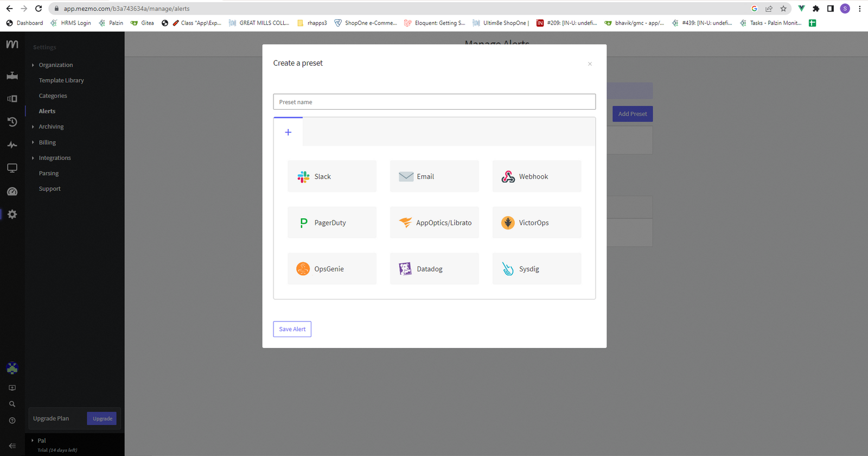This screenshot has width=868, height=456.
Task: Pick the OpsGenie integration
Action: click(x=331, y=269)
